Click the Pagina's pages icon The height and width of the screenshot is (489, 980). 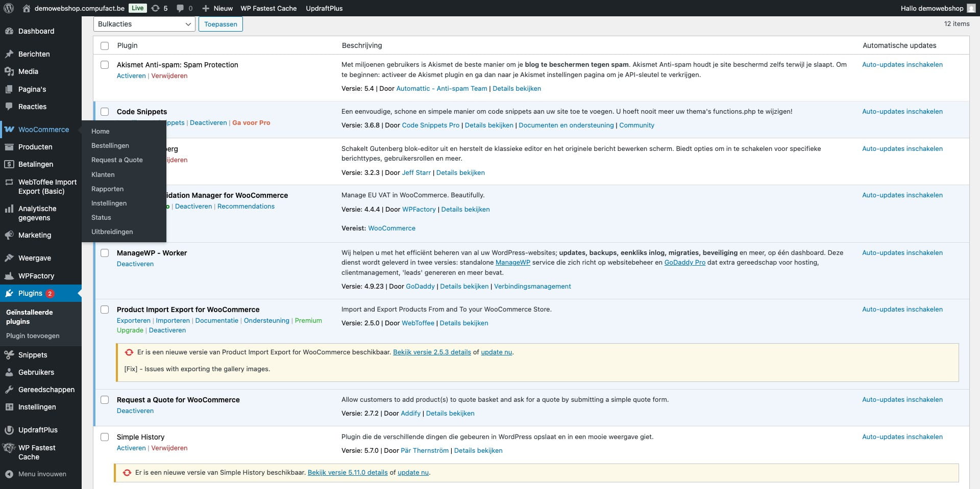[9, 89]
